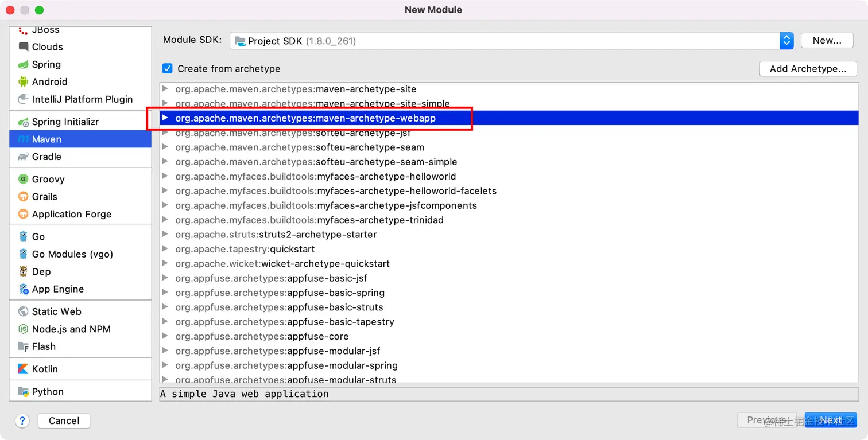The width and height of the screenshot is (868, 440).
Task: Open the help question mark button
Action: (x=22, y=420)
